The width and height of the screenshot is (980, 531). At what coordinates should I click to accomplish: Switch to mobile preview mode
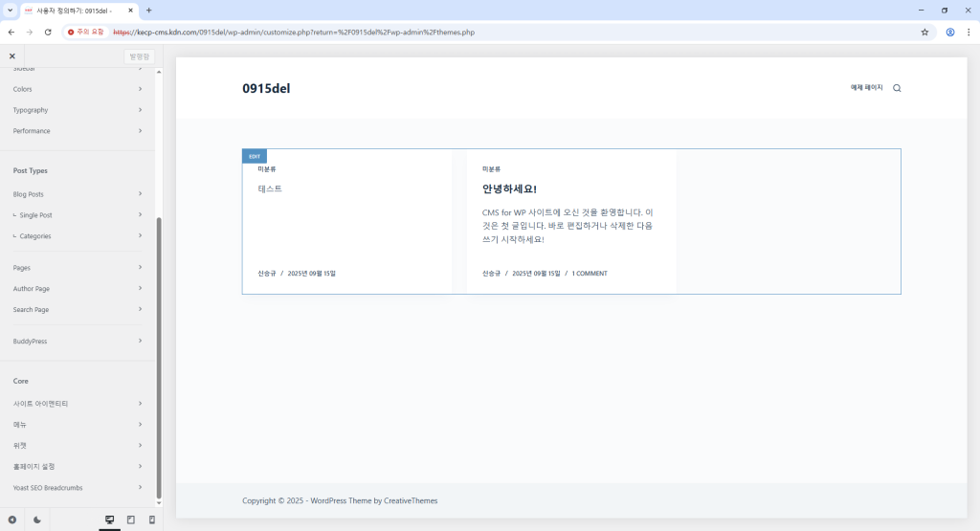(x=151, y=520)
